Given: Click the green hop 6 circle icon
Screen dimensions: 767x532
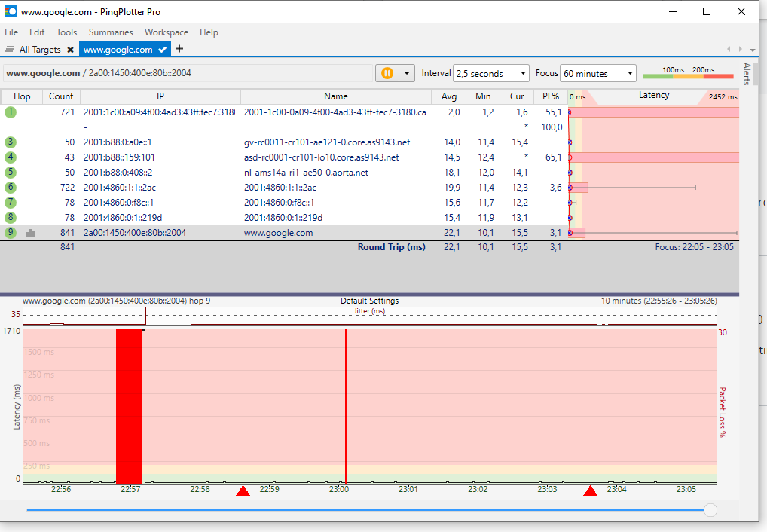Looking at the screenshot, I should (x=11, y=188).
